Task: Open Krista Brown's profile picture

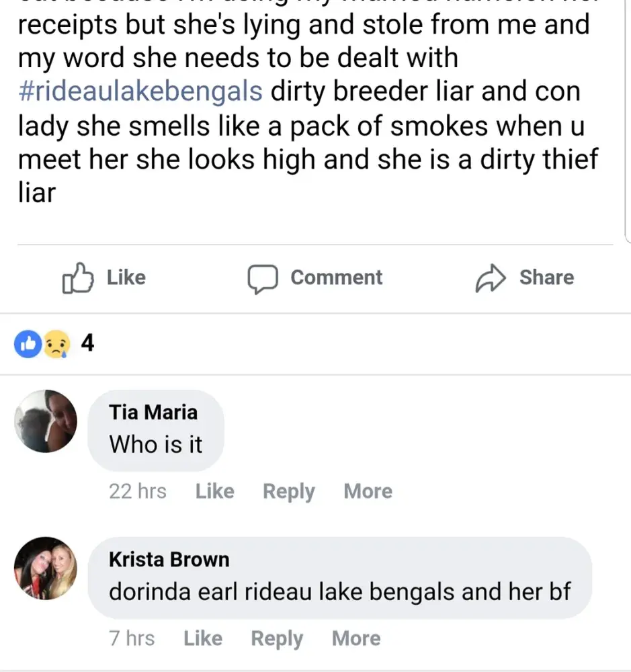Action: tap(46, 569)
